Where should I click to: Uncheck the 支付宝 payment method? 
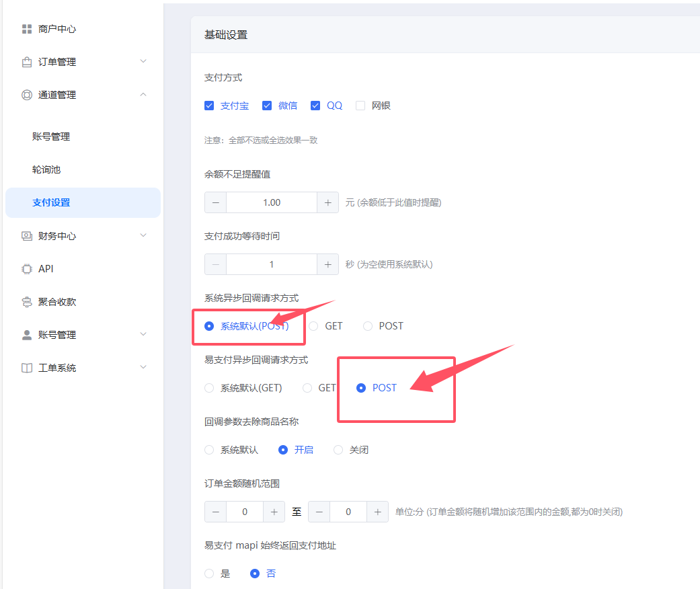pos(209,105)
